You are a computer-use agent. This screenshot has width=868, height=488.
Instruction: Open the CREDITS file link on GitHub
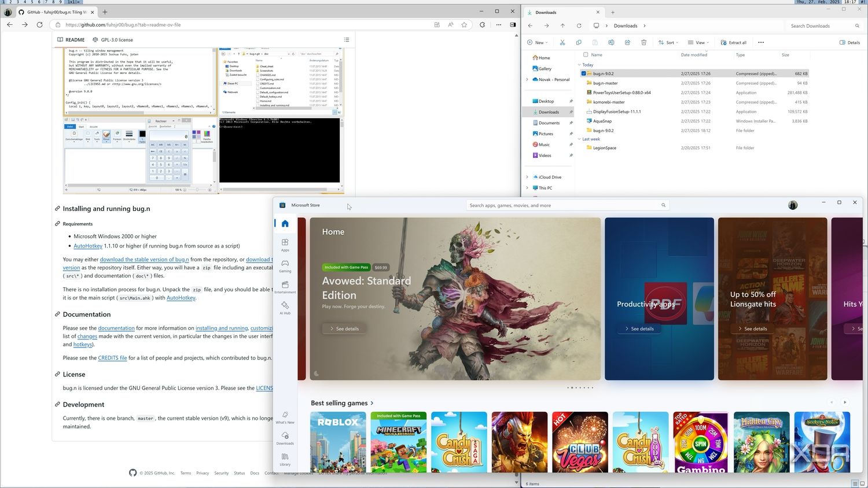coord(112,358)
